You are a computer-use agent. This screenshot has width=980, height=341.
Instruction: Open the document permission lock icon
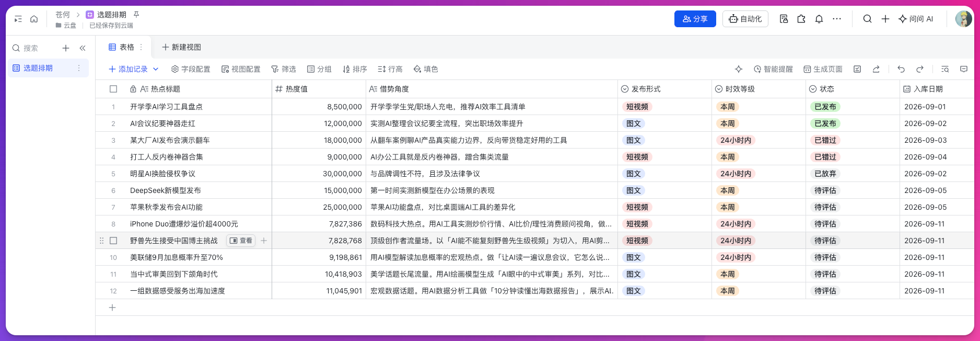(784, 19)
